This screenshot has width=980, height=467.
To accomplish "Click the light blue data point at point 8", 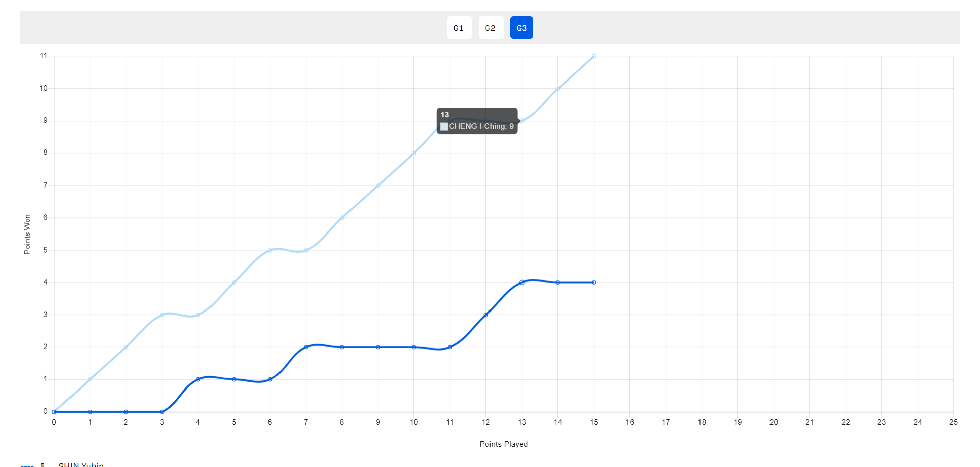I will 342,218.
